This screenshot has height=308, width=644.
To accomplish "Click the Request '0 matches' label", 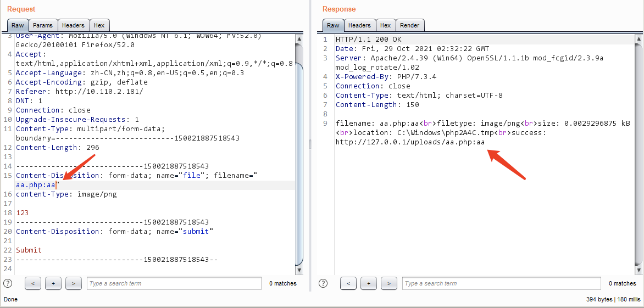I will 283,283.
